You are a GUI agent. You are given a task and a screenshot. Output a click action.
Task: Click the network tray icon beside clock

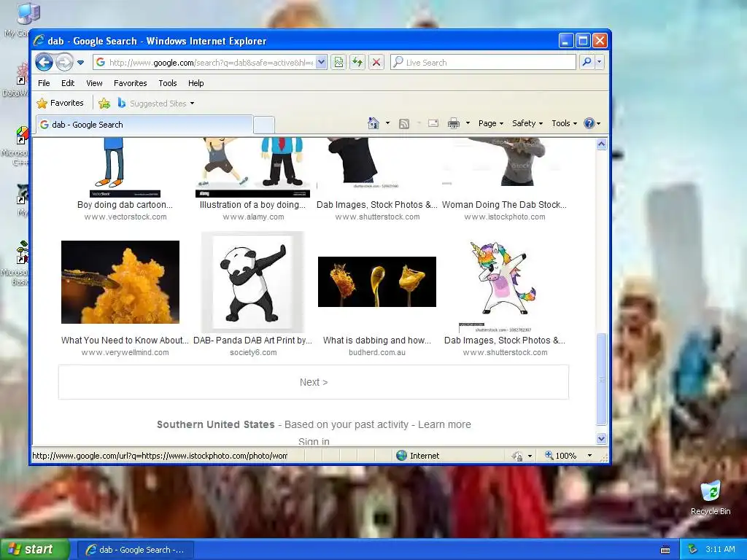pyautogui.click(x=693, y=550)
